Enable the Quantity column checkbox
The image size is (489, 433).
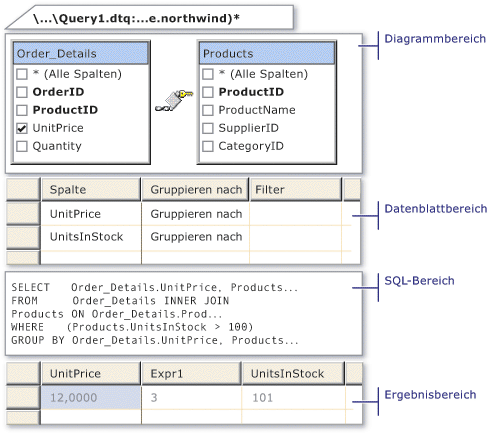22,146
